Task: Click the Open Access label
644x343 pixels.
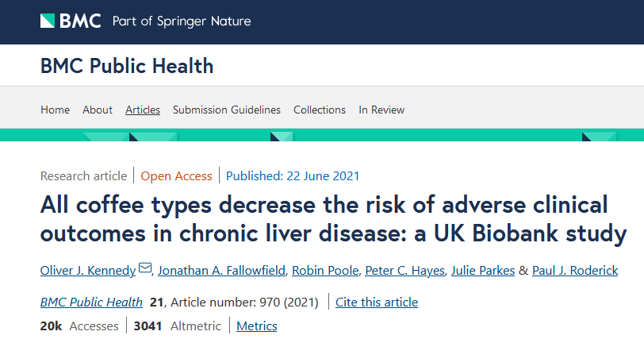Action: pyautogui.click(x=176, y=176)
